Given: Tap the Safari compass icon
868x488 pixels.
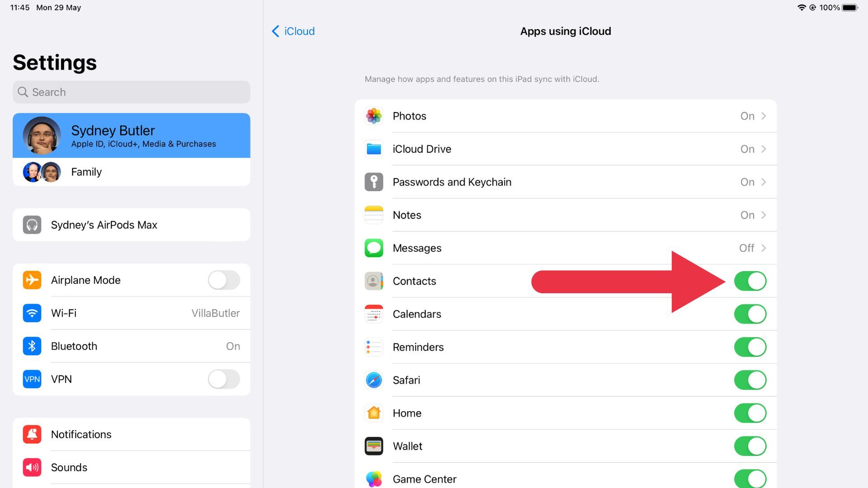Looking at the screenshot, I should [374, 380].
